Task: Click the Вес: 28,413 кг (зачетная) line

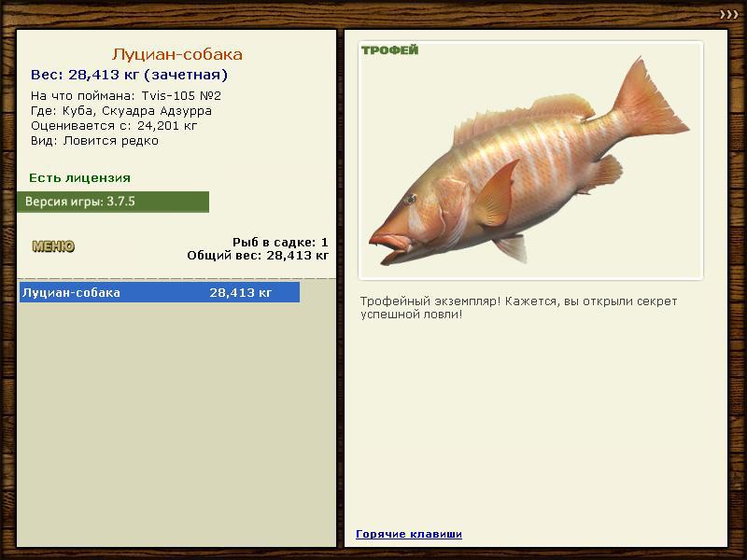Action: tap(129, 75)
